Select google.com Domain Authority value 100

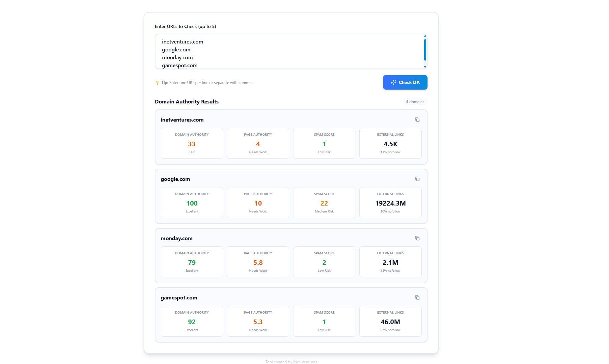coord(192,203)
